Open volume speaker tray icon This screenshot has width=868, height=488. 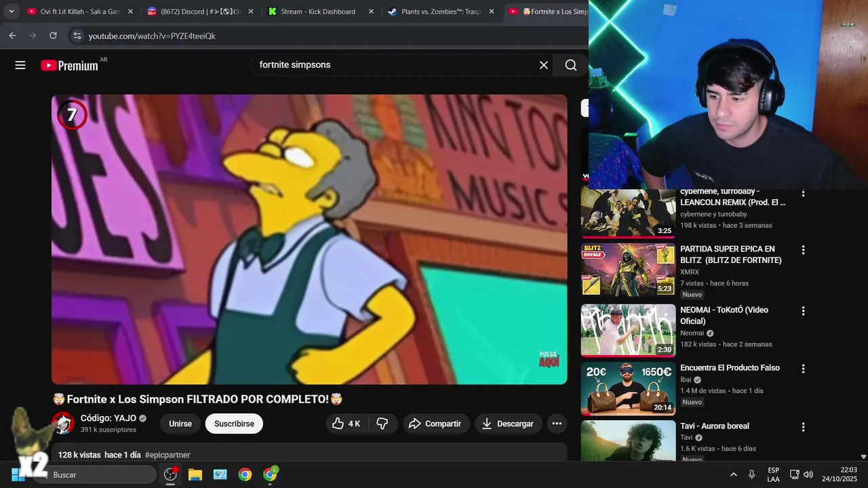tap(808, 474)
